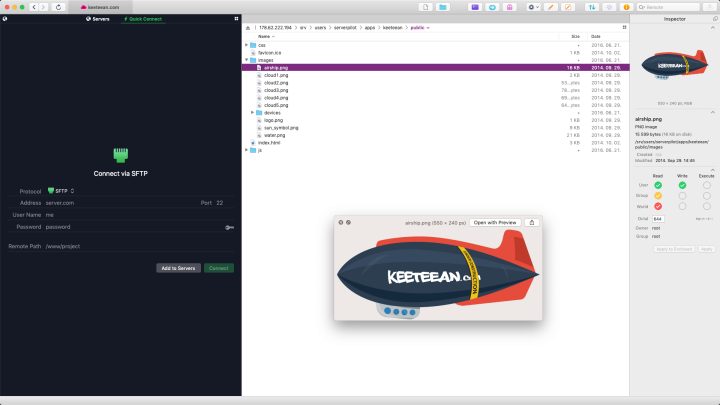Image resolution: width=720 pixels, height=405 pixels.
Task: Click the orange square-with-pencil edit icon
Action: pyautogui.click(x=568, y=7)
